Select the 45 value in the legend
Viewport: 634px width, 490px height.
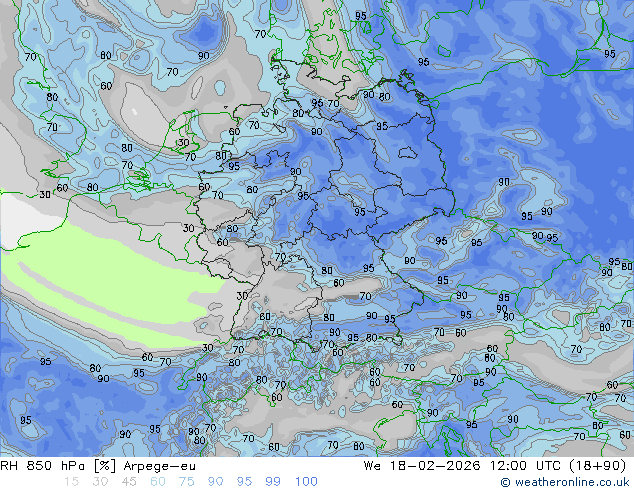(129, 482)
